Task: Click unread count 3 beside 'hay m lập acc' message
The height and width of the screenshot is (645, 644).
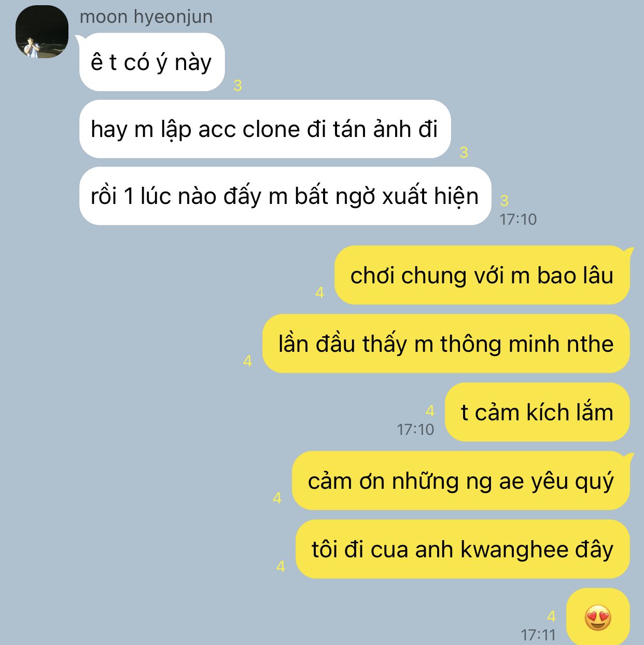Action: [464, 153]
